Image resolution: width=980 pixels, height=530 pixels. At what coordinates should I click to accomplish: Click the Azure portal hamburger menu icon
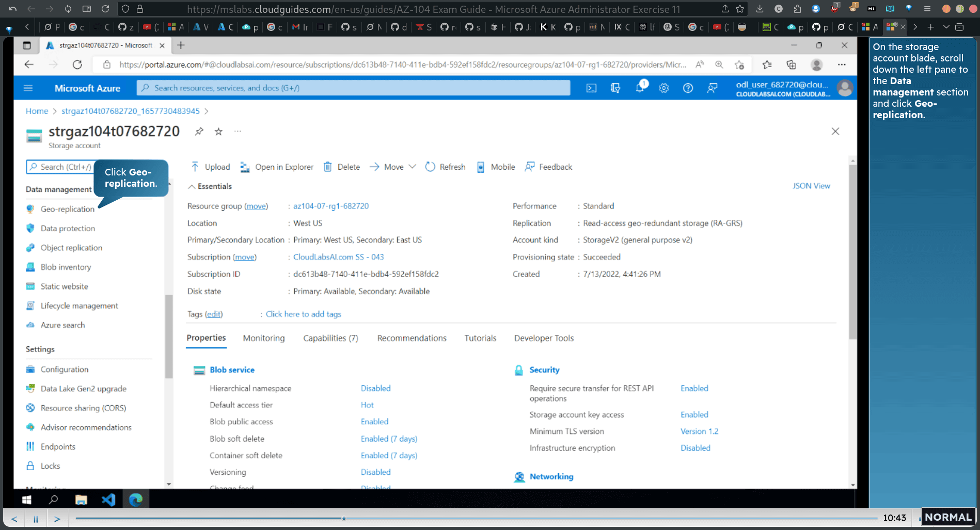coord(28,88)
